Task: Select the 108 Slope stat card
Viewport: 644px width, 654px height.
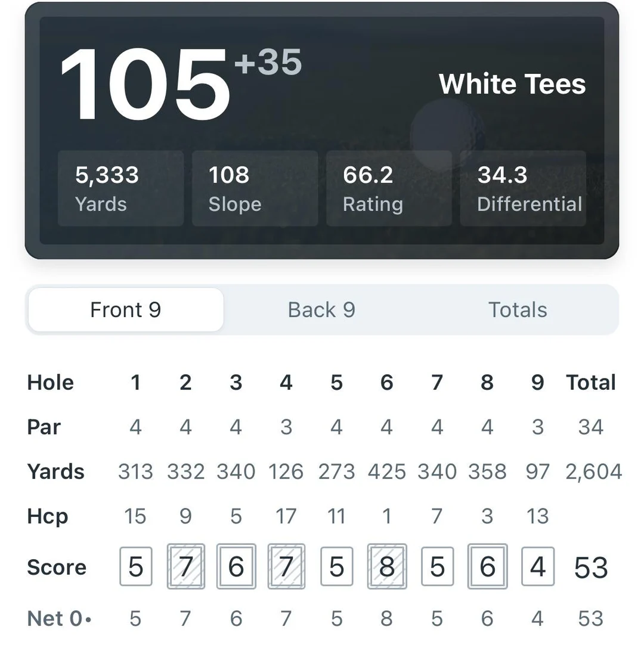Action: click(x=255, y=188)
